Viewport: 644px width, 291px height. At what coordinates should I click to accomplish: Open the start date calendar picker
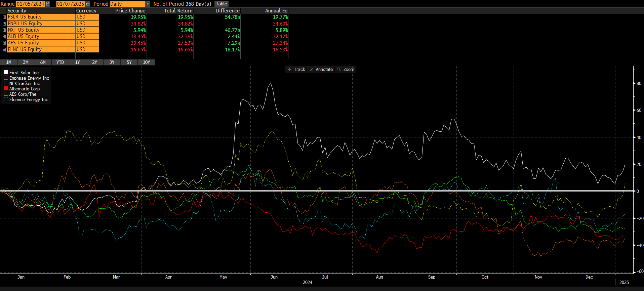point(48,4)
